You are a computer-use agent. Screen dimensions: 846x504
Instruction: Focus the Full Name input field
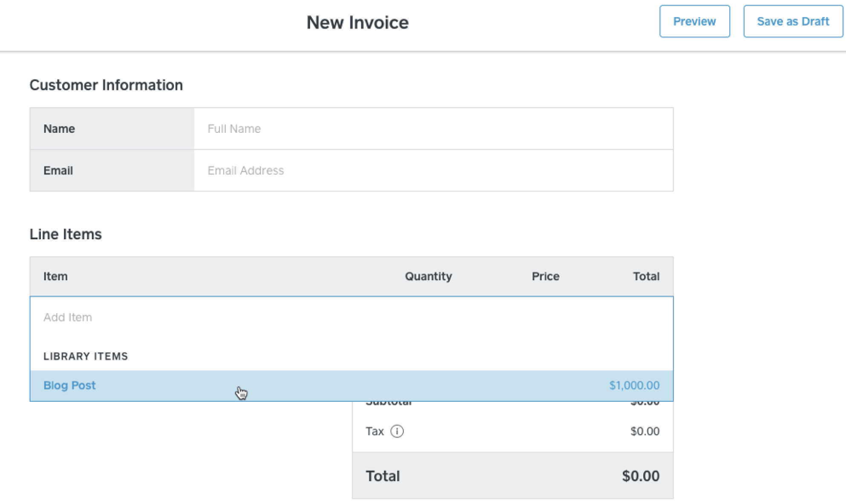433,129
